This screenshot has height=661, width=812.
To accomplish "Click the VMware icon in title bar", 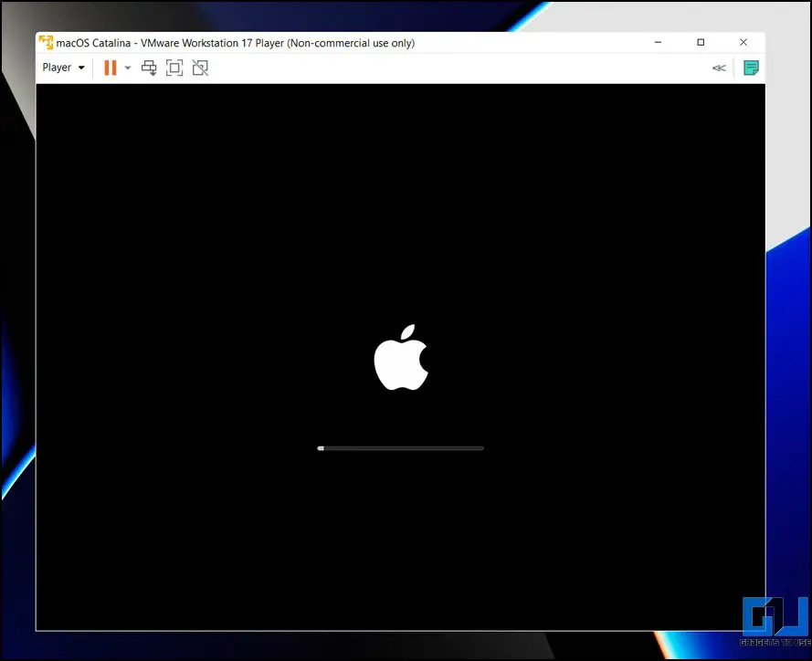I will point(46,43).
